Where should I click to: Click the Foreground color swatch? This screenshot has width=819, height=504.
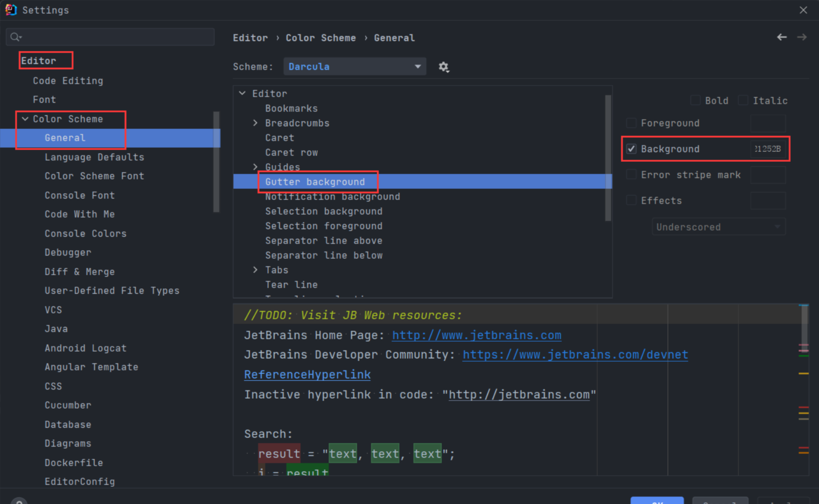pyautogui.click(x=768, y=123)
